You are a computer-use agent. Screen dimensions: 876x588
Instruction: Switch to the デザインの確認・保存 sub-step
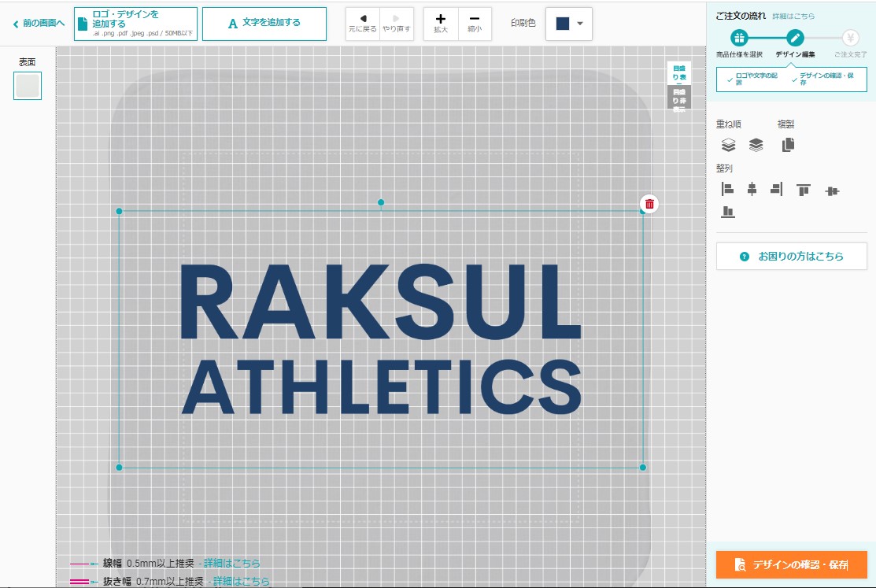[x=822, y=79]
